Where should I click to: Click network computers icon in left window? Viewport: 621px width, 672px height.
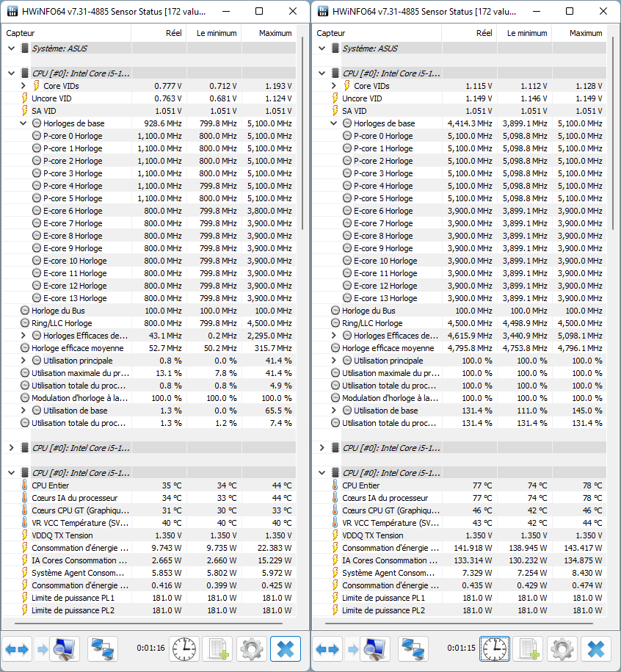[102, 649]
